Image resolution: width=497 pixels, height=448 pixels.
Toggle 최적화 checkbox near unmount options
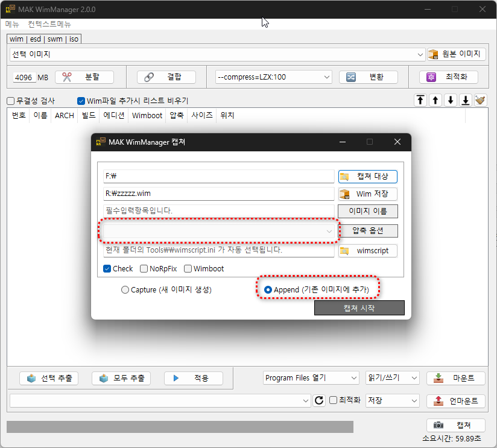point(333,400)
